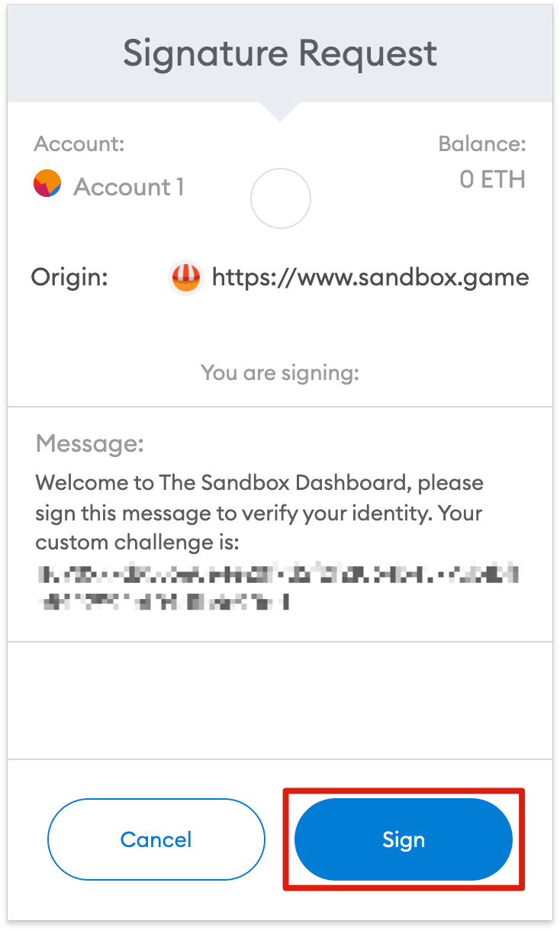Click the 0 ETH balance value
Screen dimensions: 560x931
(x=492, y=179)
